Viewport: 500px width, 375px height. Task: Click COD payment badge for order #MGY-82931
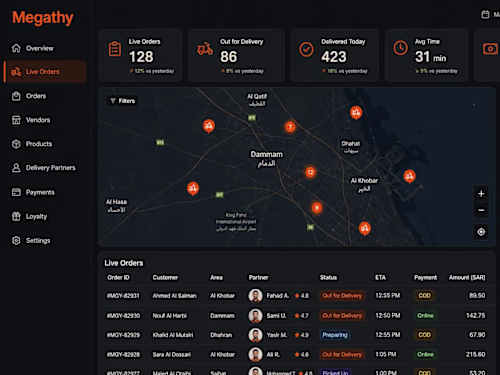424,296
